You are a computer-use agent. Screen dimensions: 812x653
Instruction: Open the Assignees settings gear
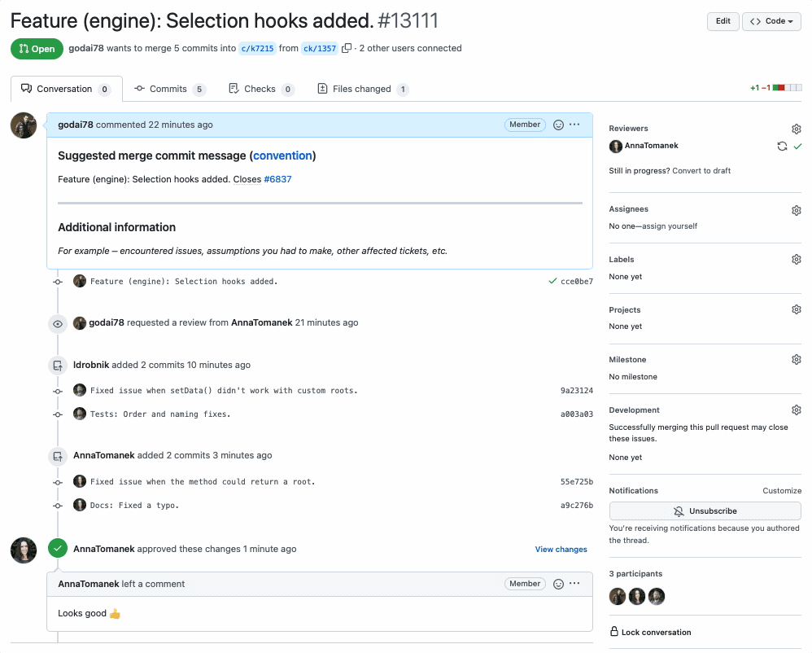click(796, 210)
